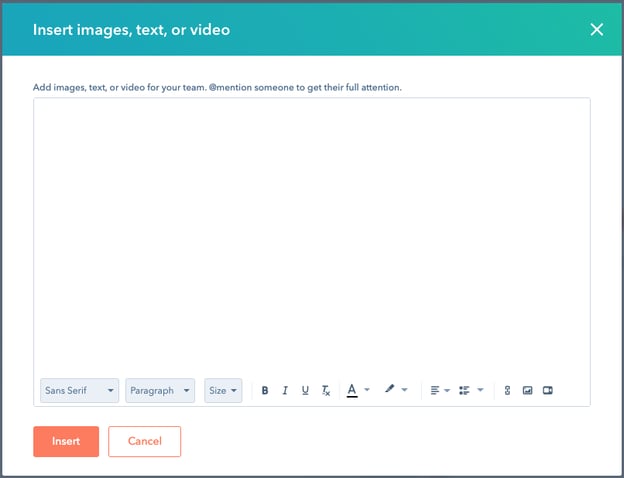
Task: Expand the text color arrow menu
Action: pyautogui.click(x=367, y=390)
